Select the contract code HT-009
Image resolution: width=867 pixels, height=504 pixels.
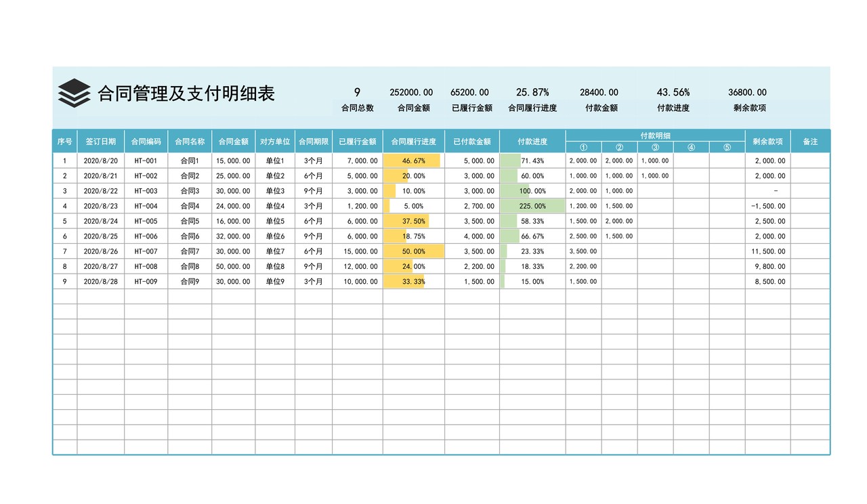[146, 282]
